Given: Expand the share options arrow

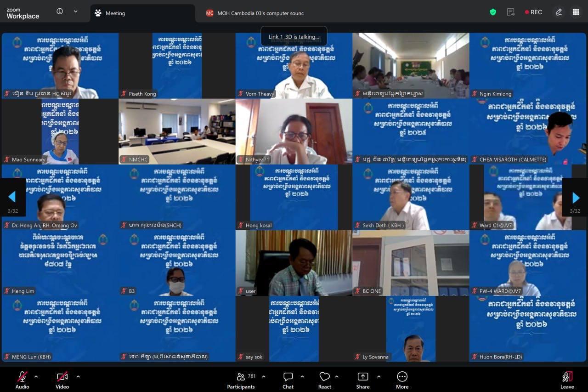Looking at the screenshot, I should pos(379,376).
